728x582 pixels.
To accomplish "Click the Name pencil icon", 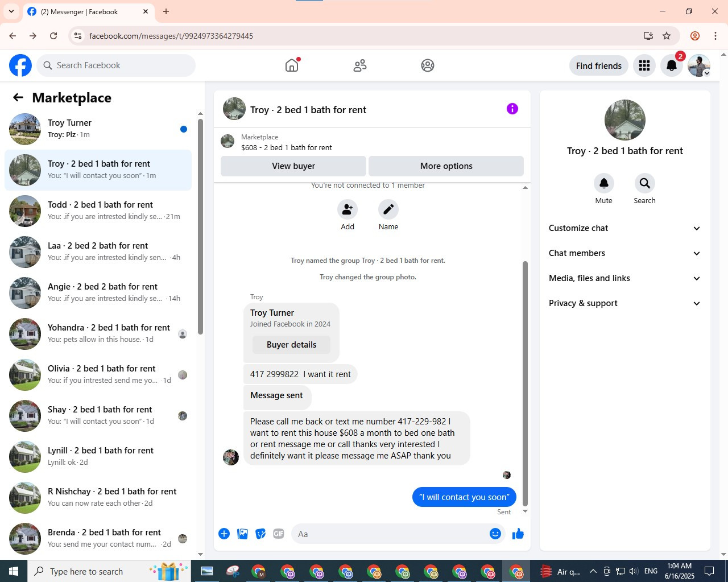I will coord(388,209).
